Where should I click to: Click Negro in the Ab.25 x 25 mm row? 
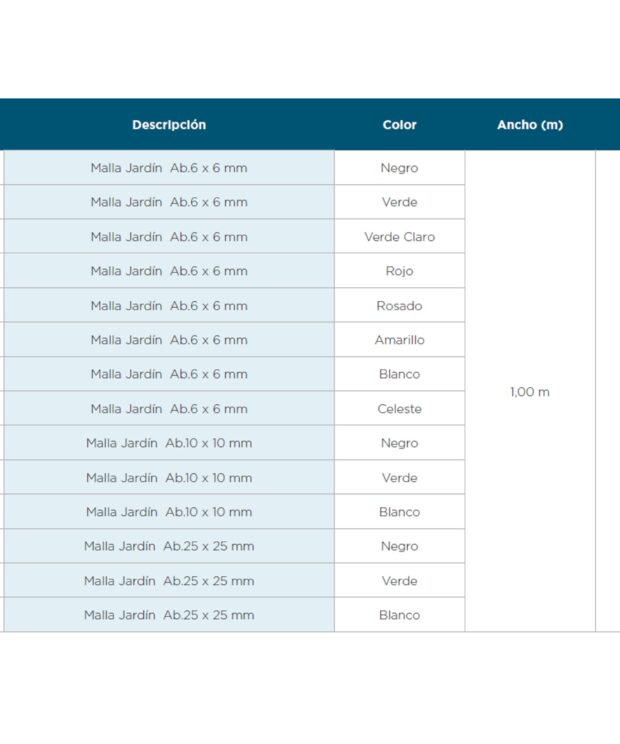399,547
